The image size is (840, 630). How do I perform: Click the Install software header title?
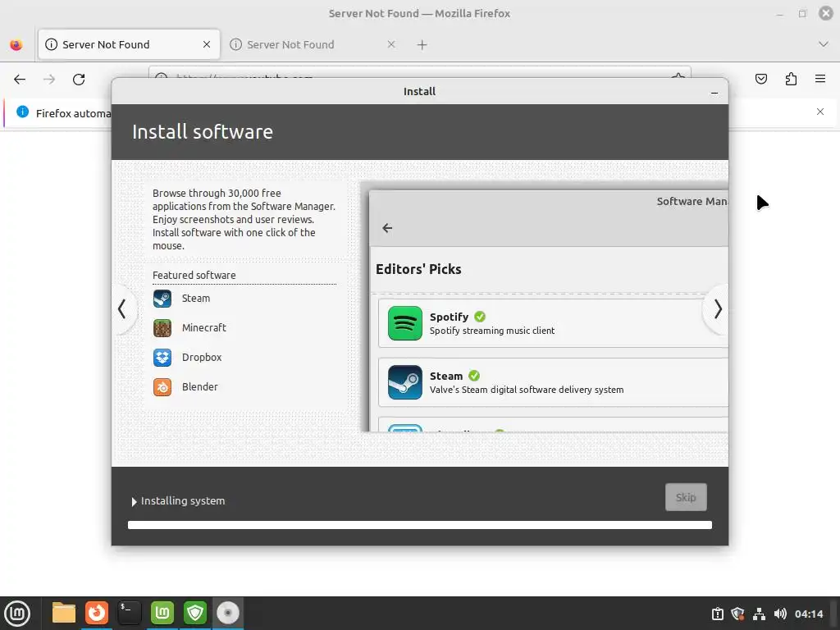point(203,132)
